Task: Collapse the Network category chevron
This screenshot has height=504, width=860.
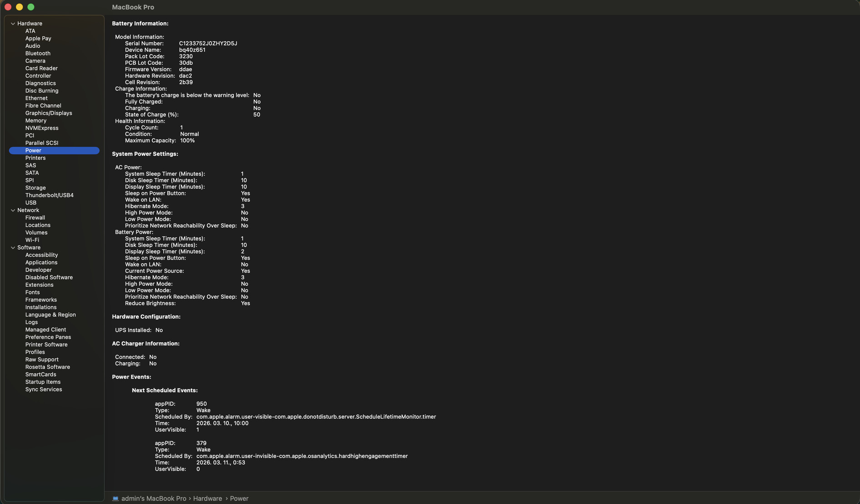Action: pos(13,210)
